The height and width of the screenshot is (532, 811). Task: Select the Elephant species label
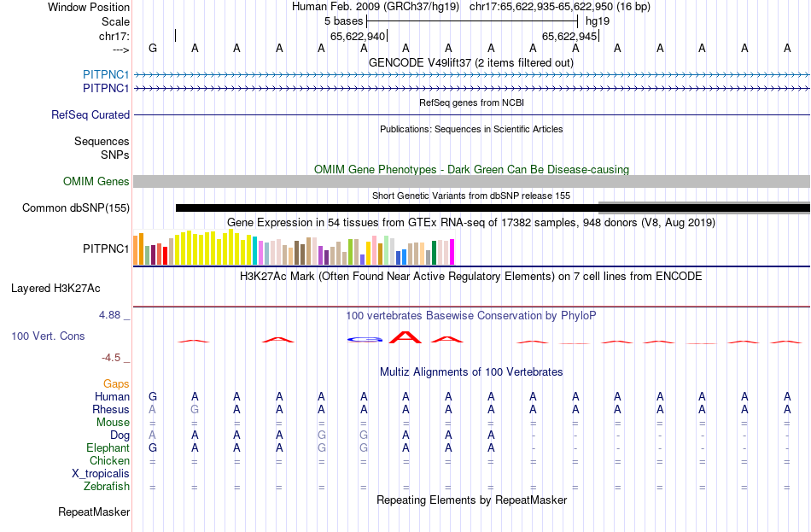pos(108,447)
